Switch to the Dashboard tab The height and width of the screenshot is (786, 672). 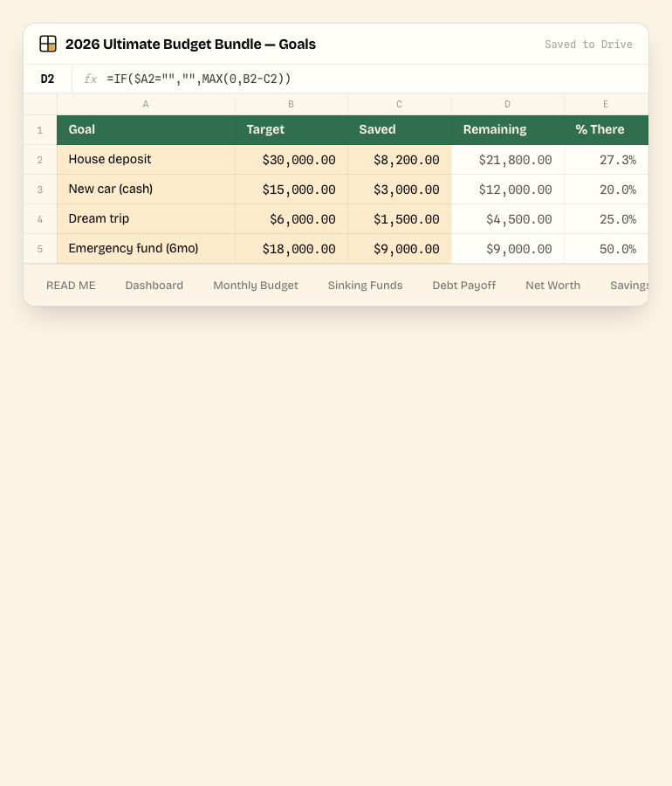(154, 286)
